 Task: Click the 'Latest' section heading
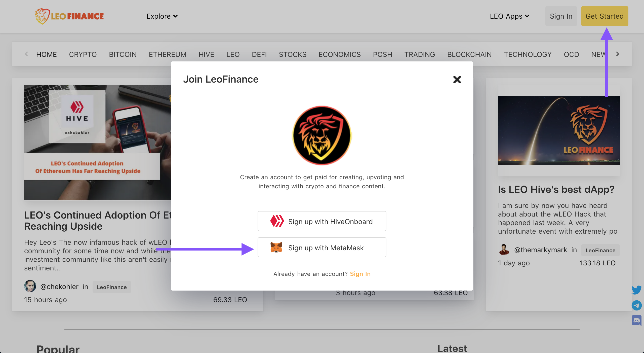pyautogui.click(x=452, y=348)
